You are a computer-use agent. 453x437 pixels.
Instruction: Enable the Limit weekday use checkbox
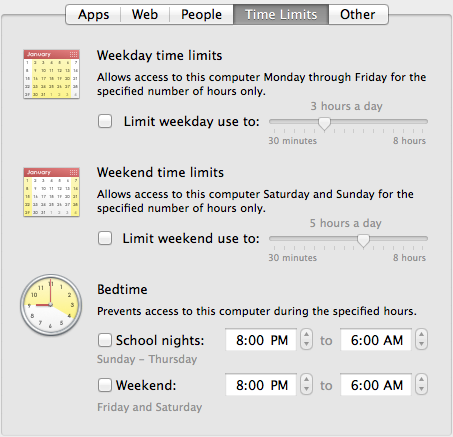tap(105, 121)
